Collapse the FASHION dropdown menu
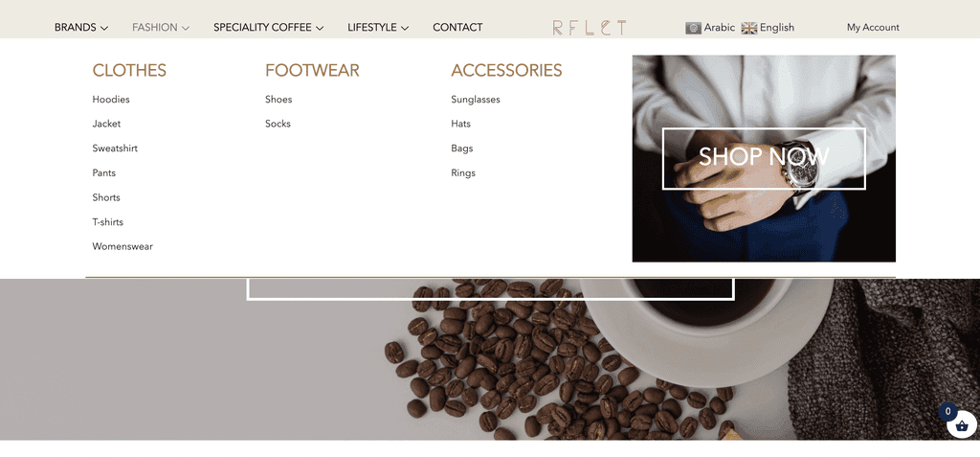 coord(161,28)
